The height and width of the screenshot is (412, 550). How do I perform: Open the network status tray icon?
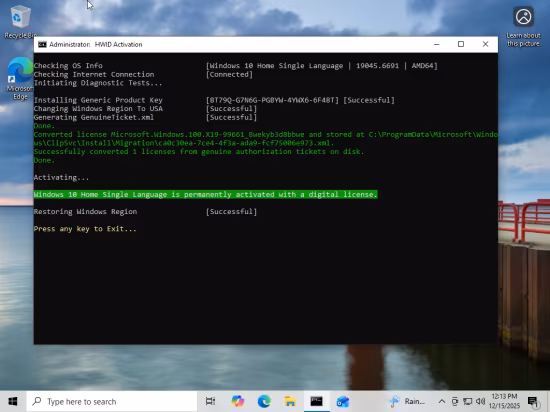coord(467,401)
